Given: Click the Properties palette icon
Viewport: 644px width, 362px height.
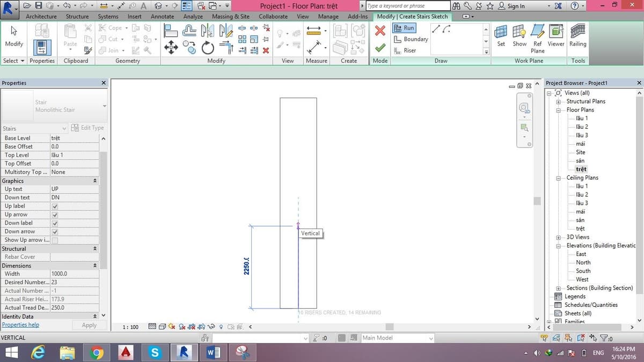Looking at the screenshot, I should click(42, 47).
